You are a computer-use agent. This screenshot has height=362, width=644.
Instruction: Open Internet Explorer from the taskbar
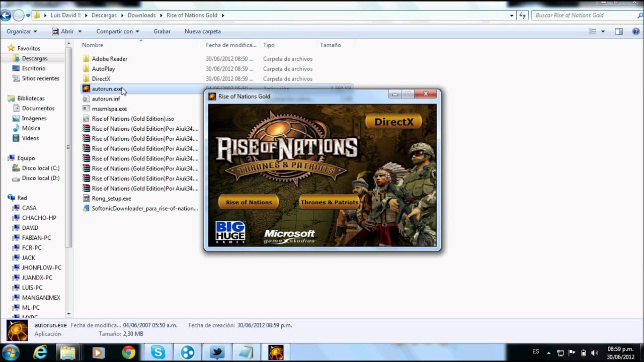(39, 352)
